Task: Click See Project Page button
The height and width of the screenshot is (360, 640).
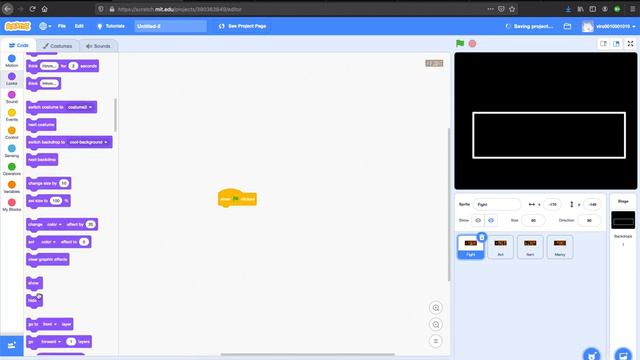Action: (x=242, y=26)
